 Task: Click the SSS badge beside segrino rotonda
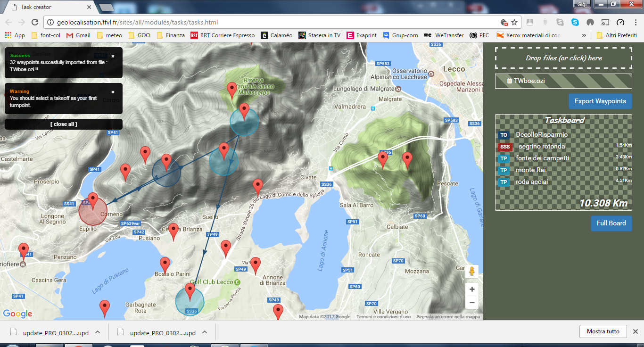click(x=505, y=147)
